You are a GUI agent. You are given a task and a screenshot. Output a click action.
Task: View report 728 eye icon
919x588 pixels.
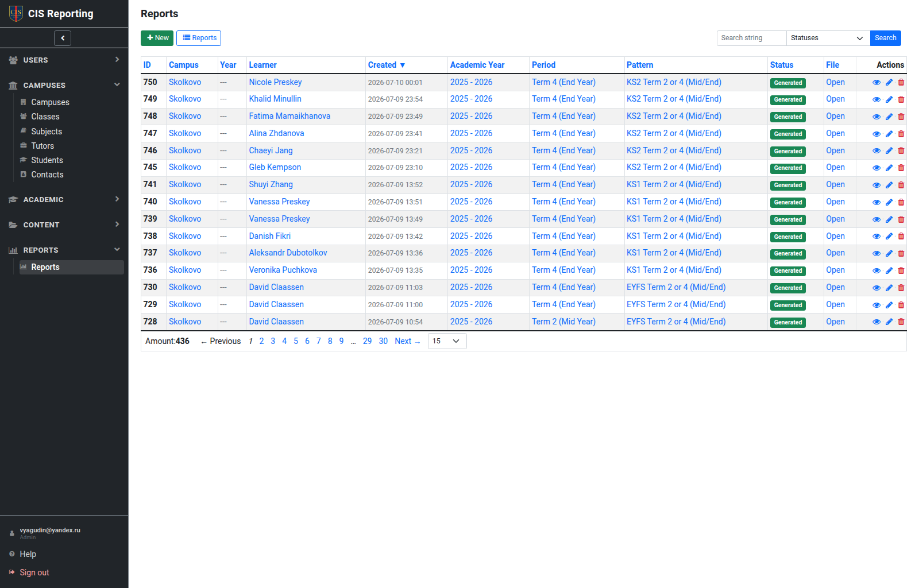[876, 322]
